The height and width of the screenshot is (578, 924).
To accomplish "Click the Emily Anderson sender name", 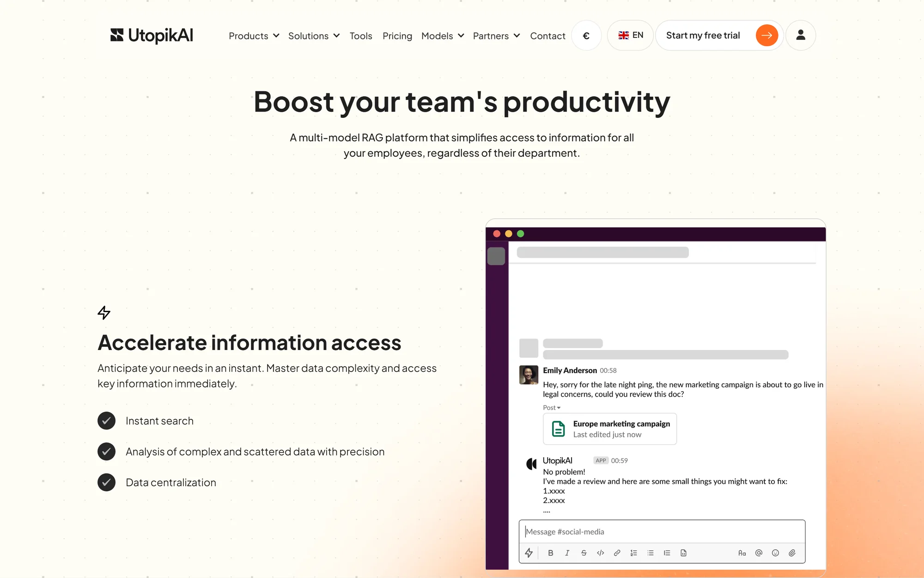I will click(570, 370).
